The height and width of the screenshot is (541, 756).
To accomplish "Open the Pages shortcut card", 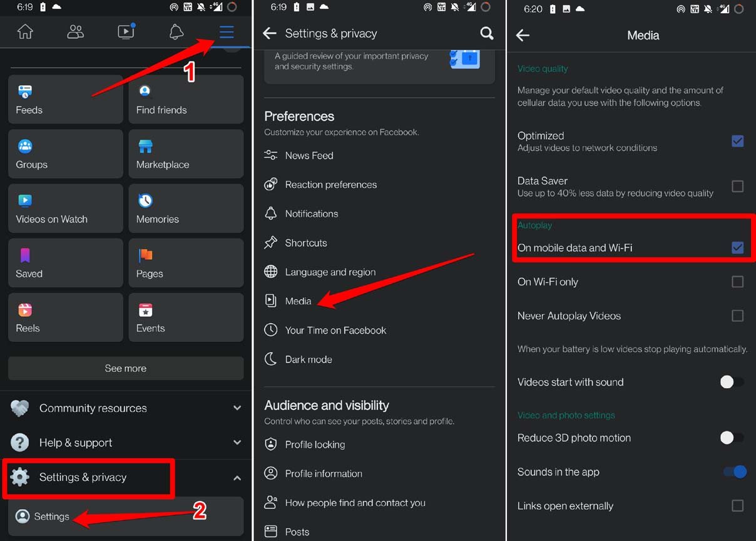I will 186,262.
